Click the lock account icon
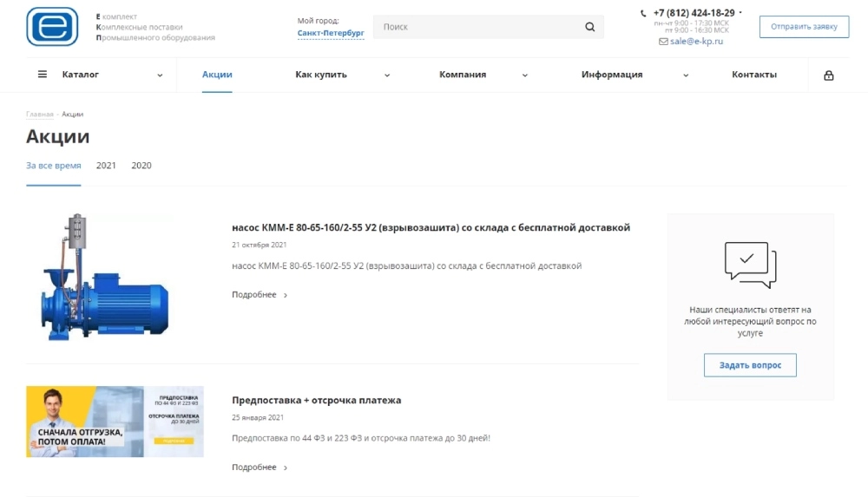Screen dimensions: 868x497 [x=829, y=75]
